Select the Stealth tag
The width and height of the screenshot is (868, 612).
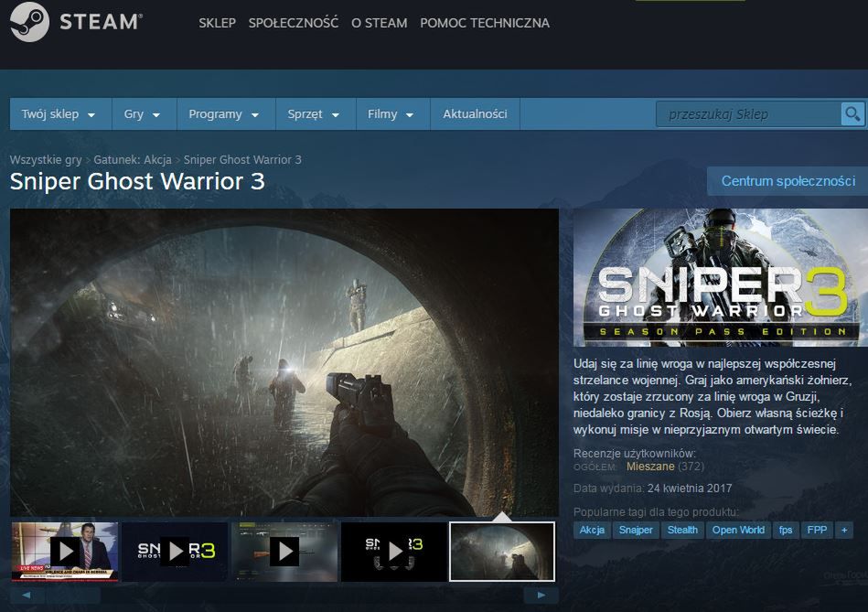(x=682, y=530)
